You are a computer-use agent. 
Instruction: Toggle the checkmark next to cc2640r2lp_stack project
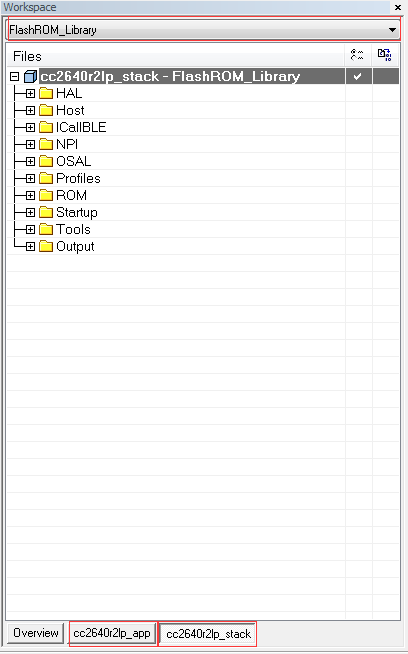358,77
